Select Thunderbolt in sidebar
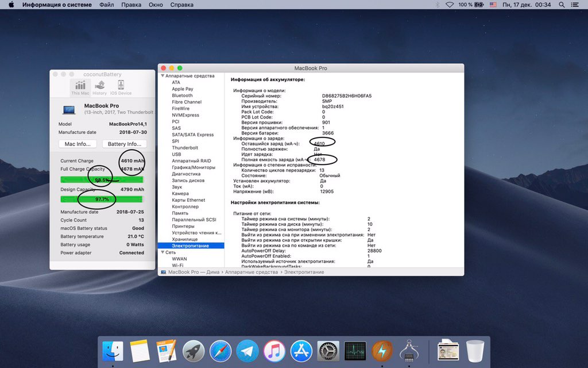 [x=185, y=148]
